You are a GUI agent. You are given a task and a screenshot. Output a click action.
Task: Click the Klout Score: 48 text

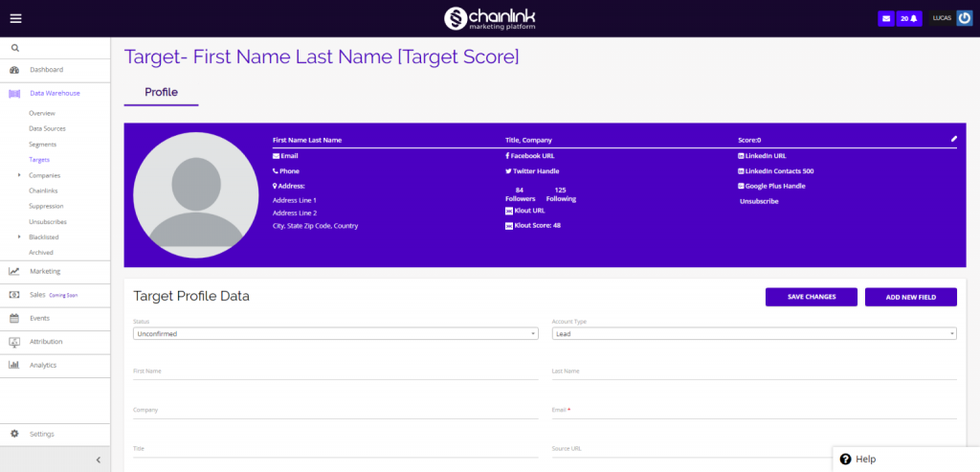[x=538, y=226]
